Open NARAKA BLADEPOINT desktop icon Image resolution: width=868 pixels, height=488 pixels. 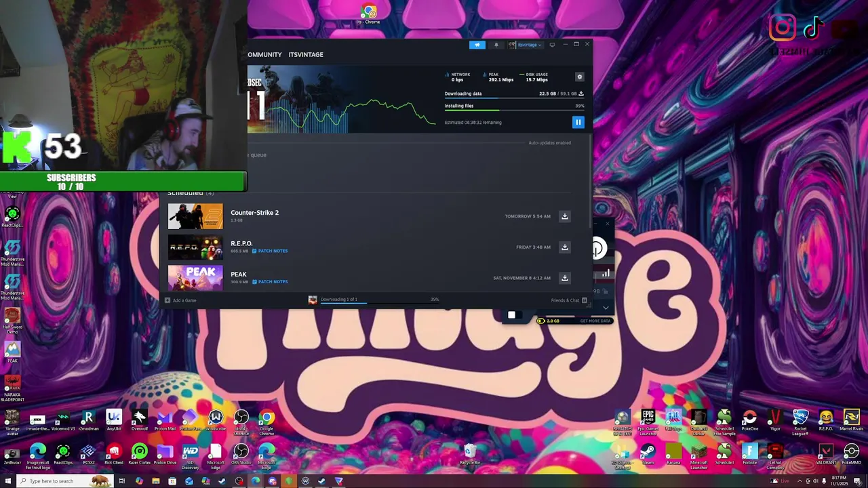[x=12, y=387]
